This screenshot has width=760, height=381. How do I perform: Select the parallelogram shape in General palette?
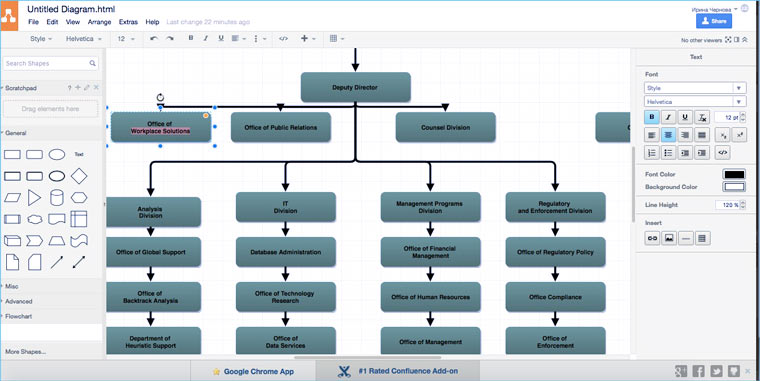[x=12, y=197]
